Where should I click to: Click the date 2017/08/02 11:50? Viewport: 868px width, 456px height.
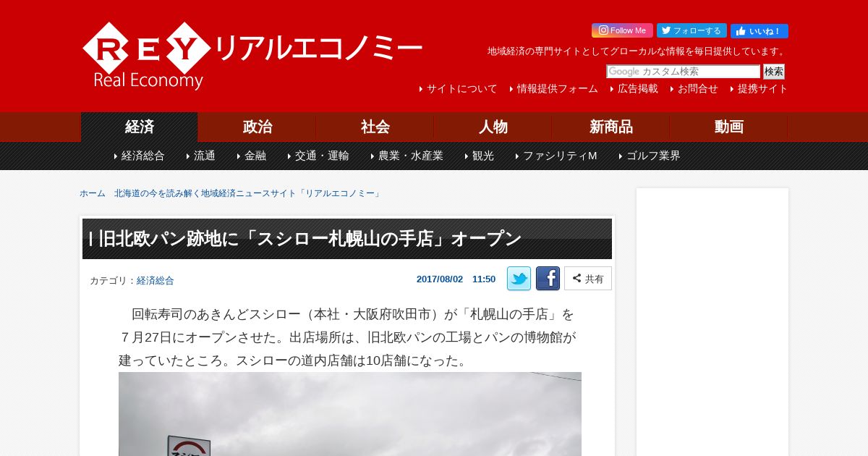[456, 279]
